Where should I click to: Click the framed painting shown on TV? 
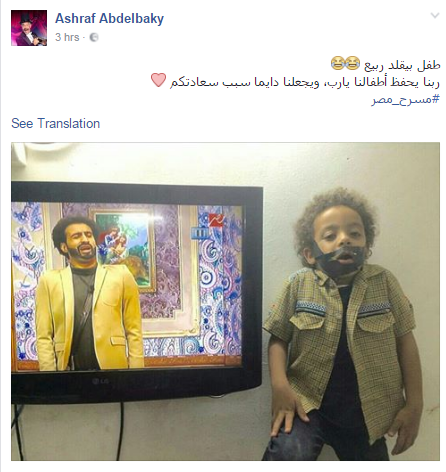[125, 247]
